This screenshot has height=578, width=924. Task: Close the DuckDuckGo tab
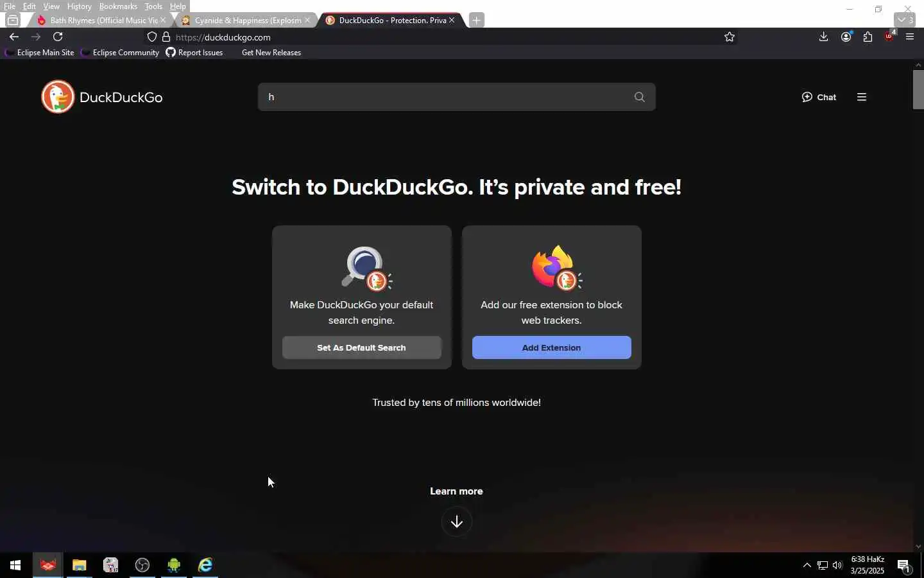452,20
